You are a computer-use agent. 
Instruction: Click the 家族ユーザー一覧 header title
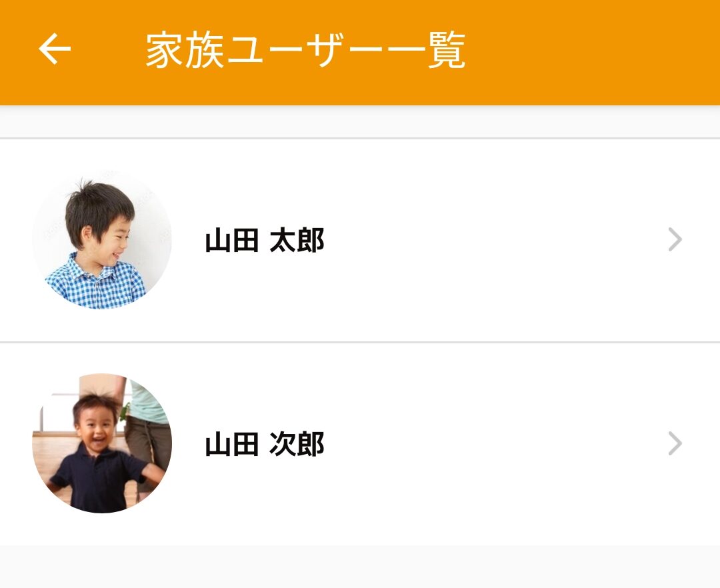tap(305, 50)
